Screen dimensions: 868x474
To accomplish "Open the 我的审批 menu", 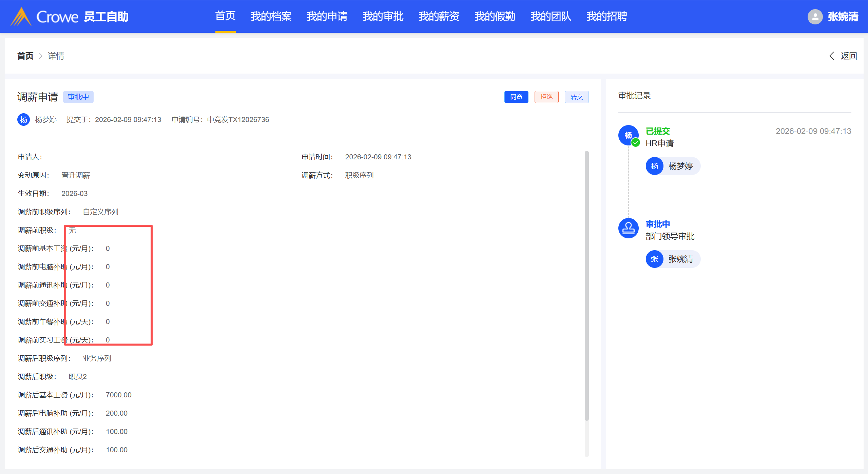I will 383,16.
